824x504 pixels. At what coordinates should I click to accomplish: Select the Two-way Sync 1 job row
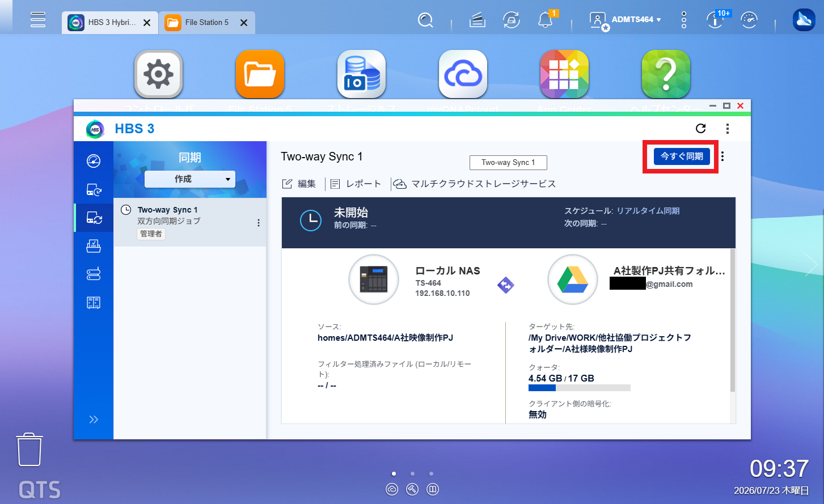tap(190, 222)
